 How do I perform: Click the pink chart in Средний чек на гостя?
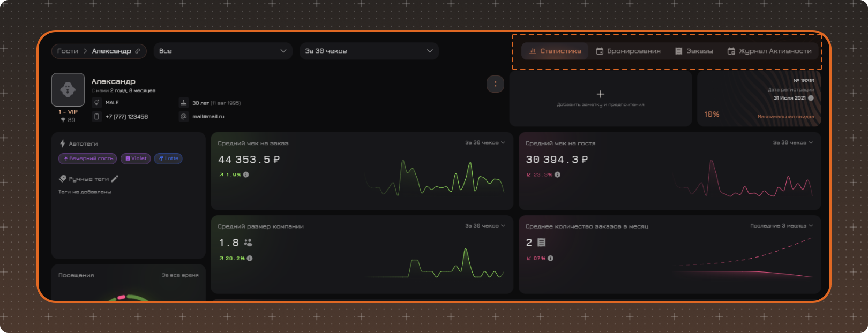pos(744,178)
